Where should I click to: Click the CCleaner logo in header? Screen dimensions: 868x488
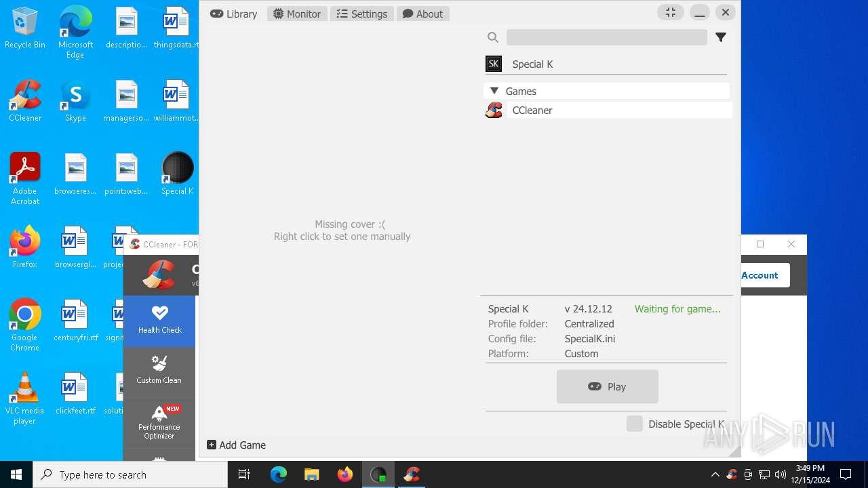tap(159, 274)
